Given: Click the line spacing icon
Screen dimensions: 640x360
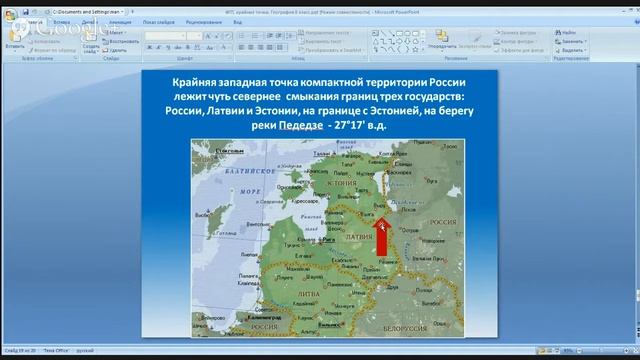Looking at the screenshot, I should click(x=290, y=36).
